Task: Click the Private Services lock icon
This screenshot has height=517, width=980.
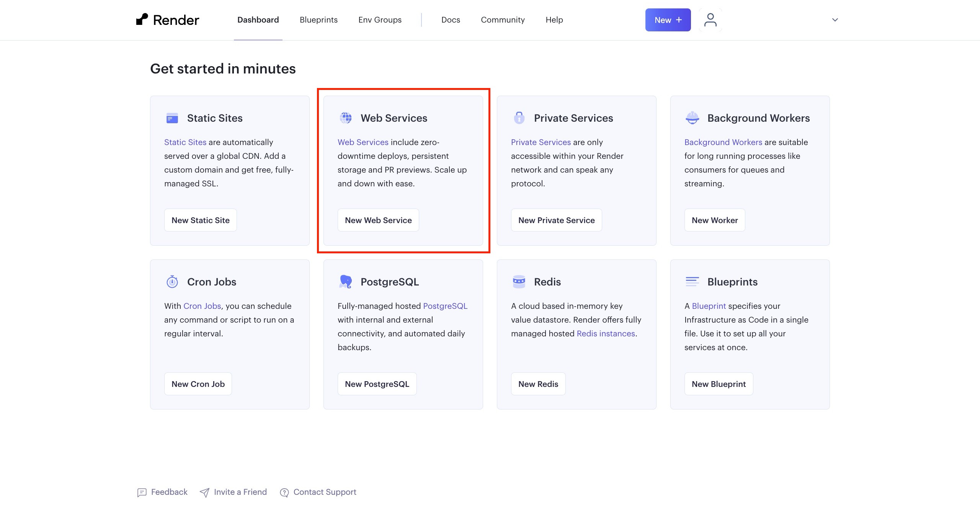Action: click(x=519, y=117)
